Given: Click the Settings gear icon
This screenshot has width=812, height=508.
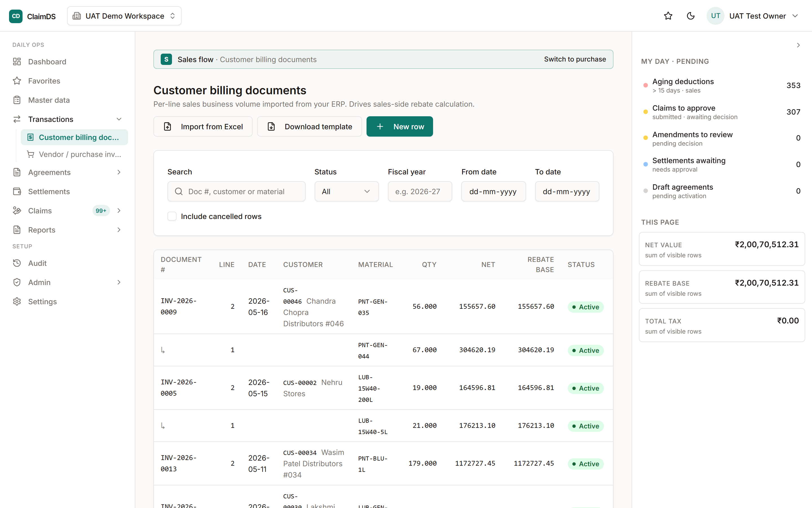Looking at the screenshot, I should (17, 301).
